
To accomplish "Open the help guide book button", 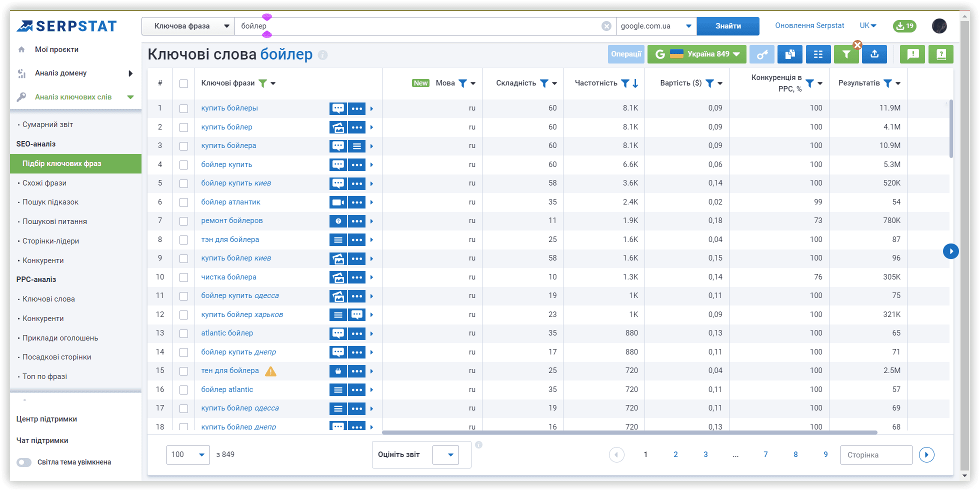I will point(941,54).
